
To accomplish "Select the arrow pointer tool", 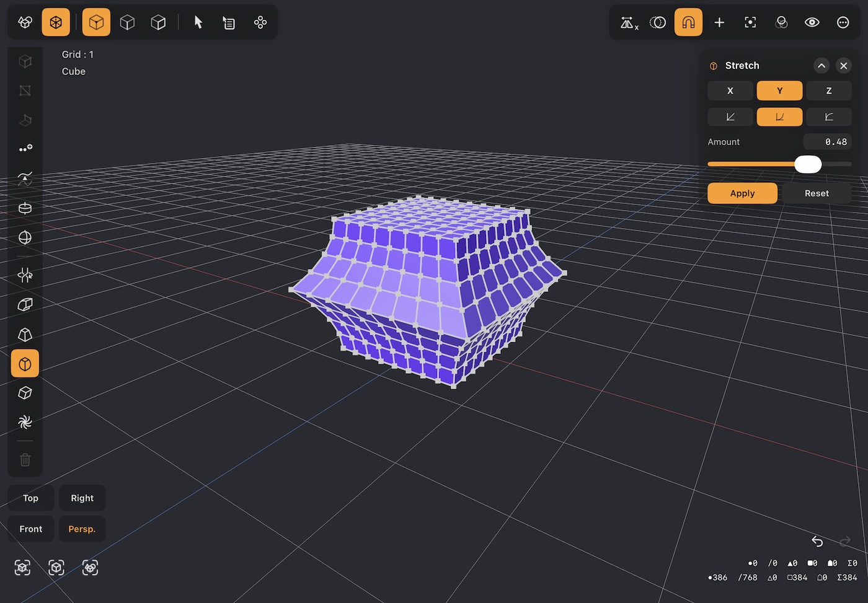I will pos(198,22).
